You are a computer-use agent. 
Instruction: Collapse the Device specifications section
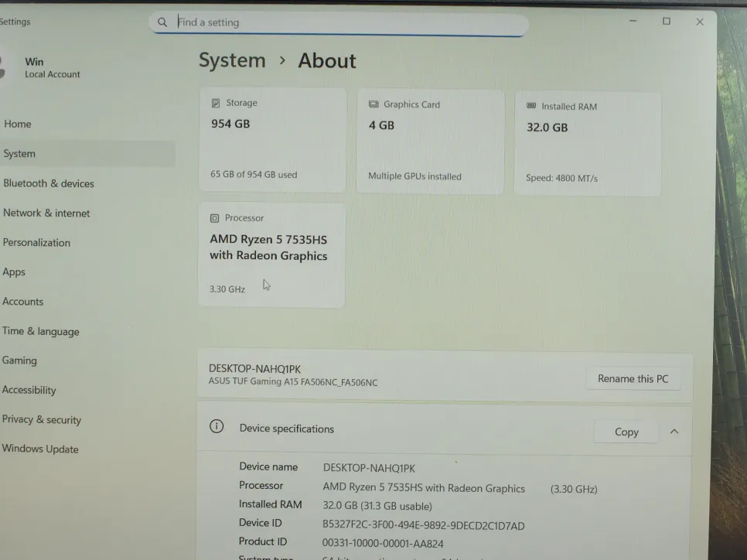pos(674,432)
